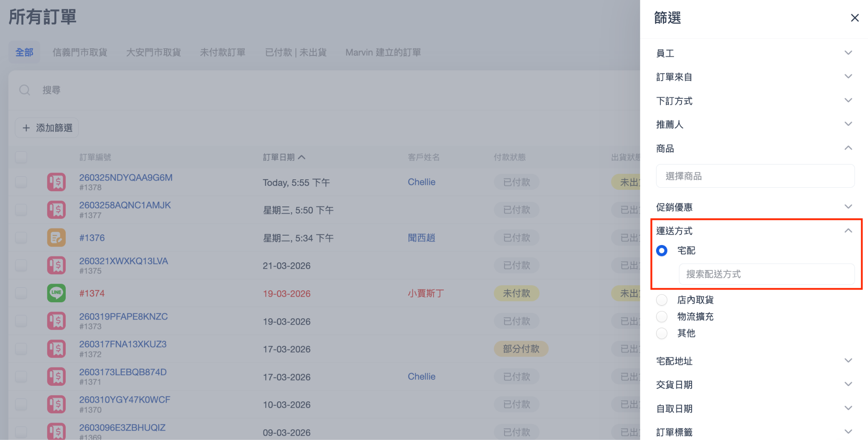Open the 信義門市取貨 tab
Viewport: 868px width, 440px height.
tap(80, 53)
